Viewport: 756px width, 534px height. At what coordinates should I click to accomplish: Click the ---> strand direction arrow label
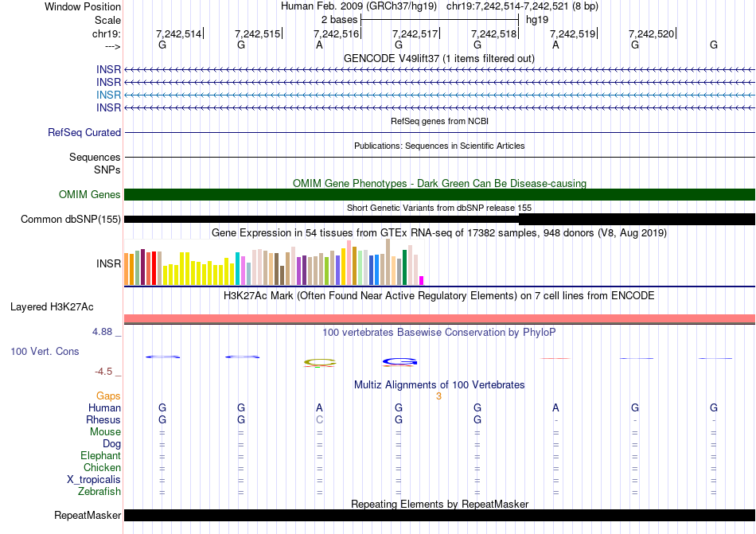[x=112, y=46]
